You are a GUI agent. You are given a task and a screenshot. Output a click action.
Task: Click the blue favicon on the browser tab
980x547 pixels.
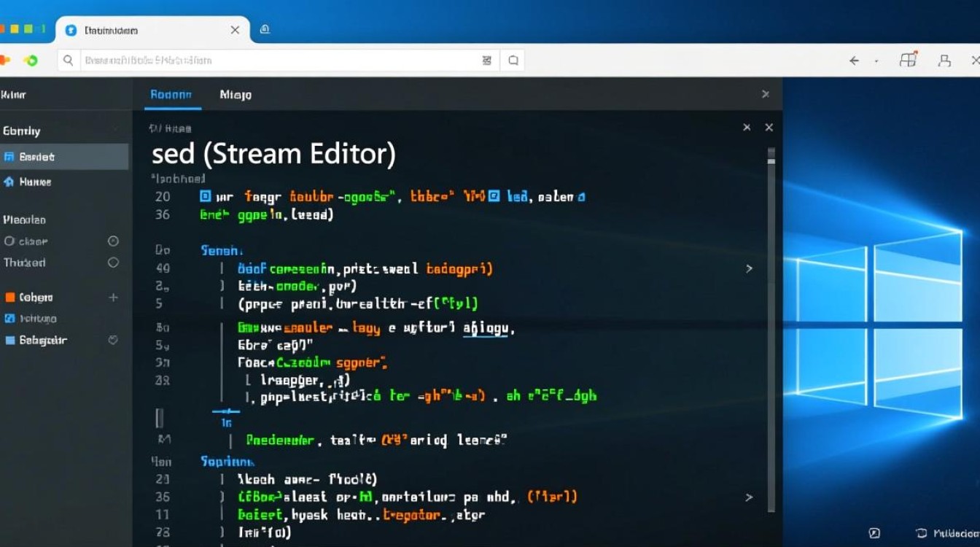pos(71,30)
